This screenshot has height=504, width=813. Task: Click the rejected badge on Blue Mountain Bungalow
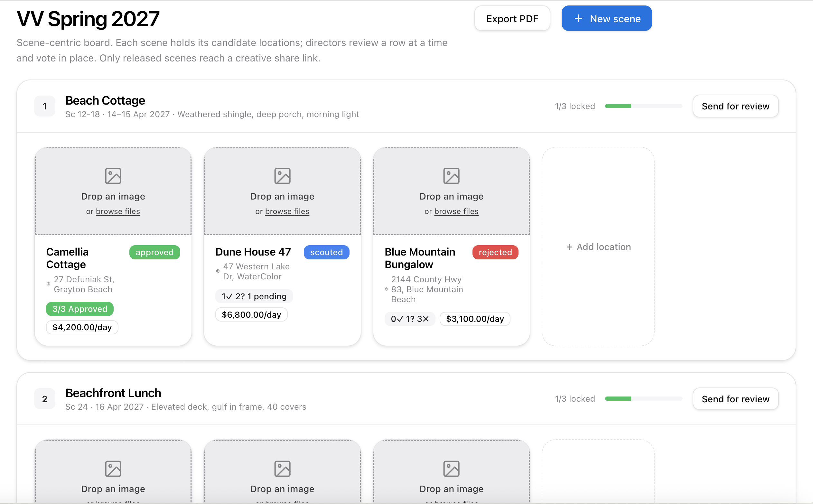(495, 252)
